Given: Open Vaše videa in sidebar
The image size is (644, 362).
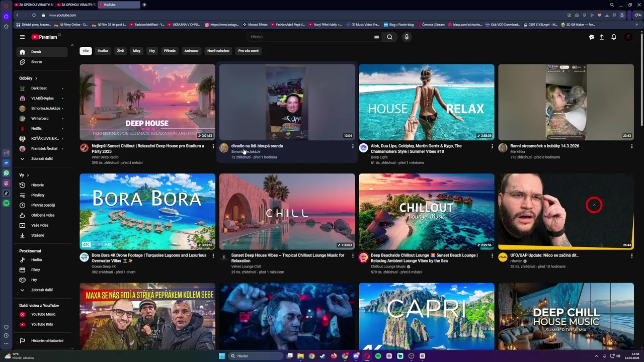Looking at the screenshot, I should click(40, 225).
